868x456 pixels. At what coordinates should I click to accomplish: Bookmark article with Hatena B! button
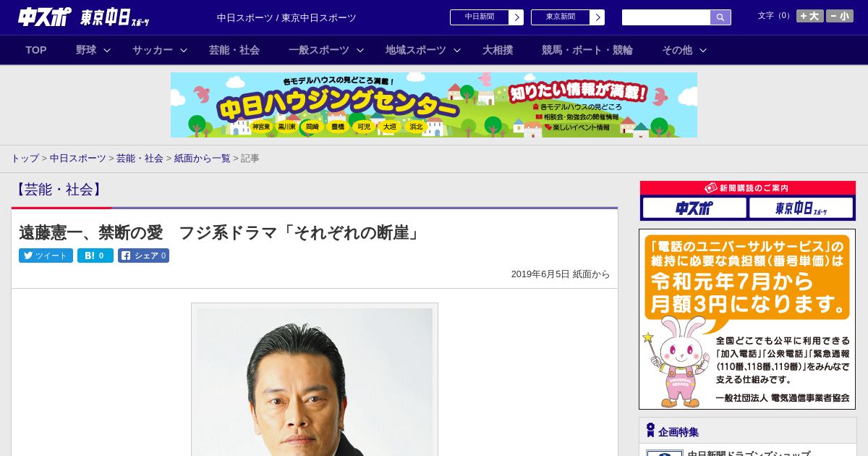(x=95, y=256)
